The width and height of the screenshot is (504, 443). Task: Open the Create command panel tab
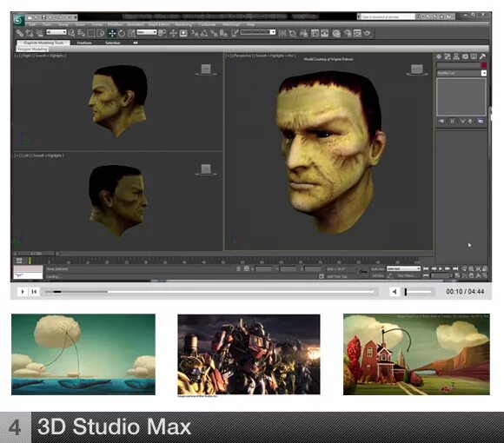(x=439, y=56)
